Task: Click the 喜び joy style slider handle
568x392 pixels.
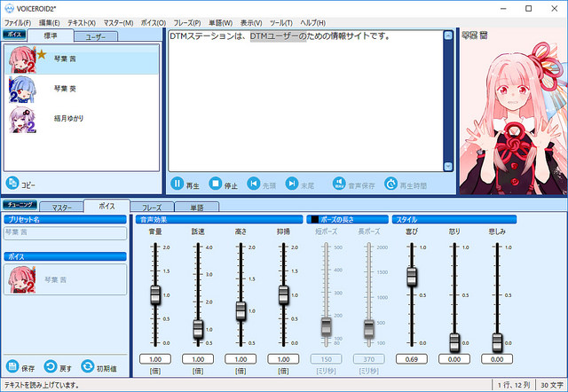Action: point(412,277)
